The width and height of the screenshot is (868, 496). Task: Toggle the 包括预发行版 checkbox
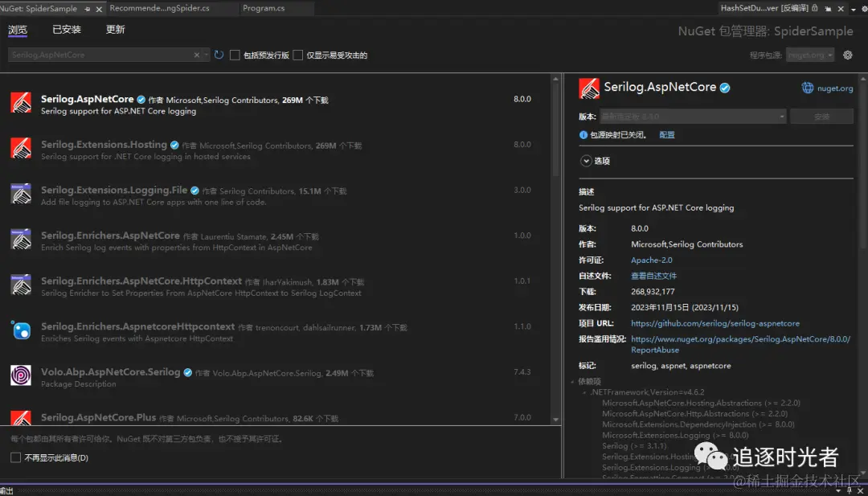point(235,55)
